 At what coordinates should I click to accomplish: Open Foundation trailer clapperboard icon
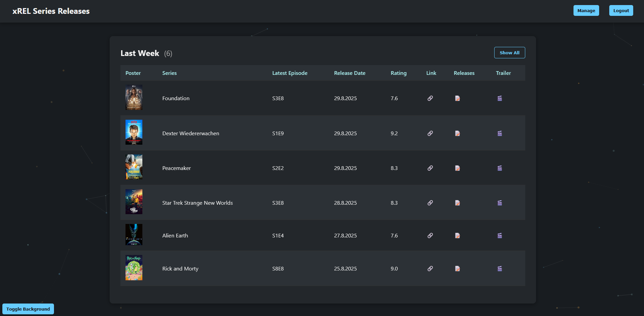(500, 98)
